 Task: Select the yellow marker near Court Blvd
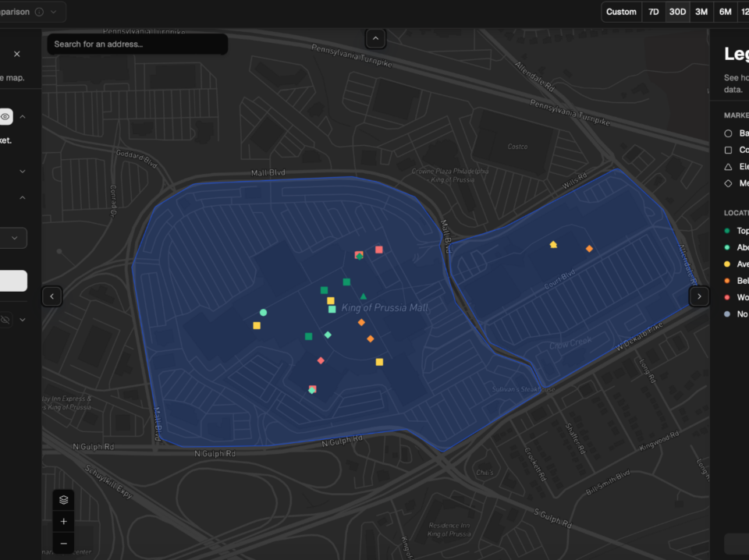pyautogui.click(x=553, y=244)
